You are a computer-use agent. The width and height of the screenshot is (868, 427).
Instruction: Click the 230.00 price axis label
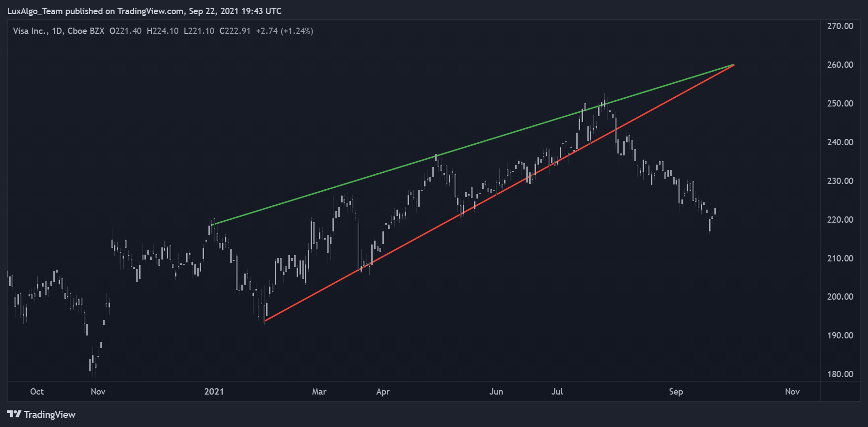pos(840,181)
